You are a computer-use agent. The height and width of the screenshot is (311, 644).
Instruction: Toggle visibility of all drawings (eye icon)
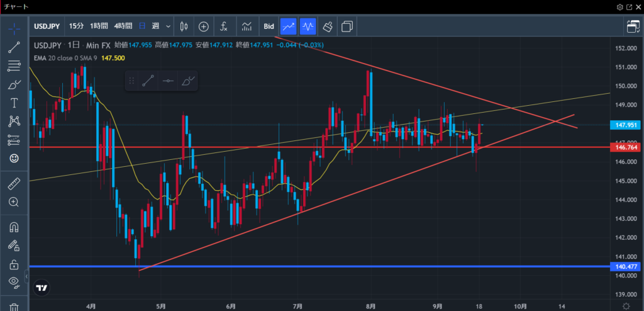coord(14,282)
